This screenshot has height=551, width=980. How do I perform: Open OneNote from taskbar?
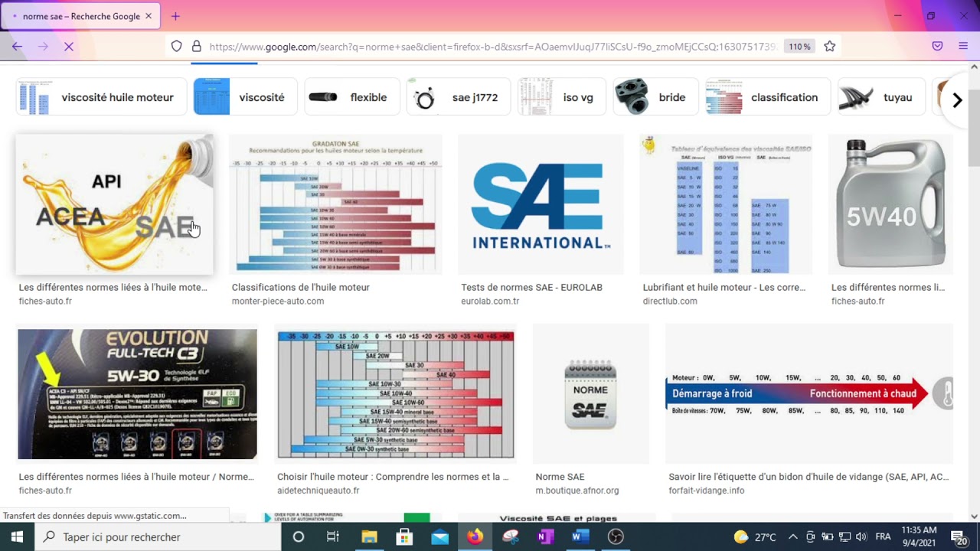[545, 536]
